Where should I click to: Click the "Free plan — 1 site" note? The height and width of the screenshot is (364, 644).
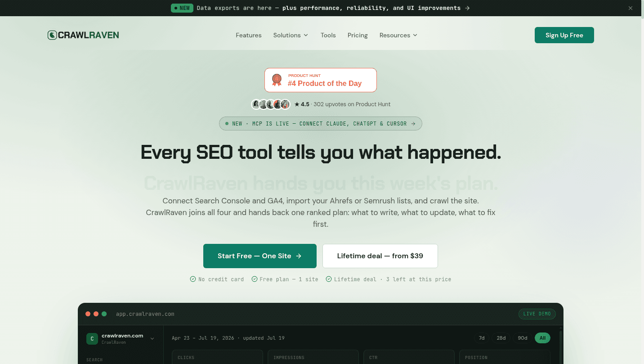click(x=285, y=279)
